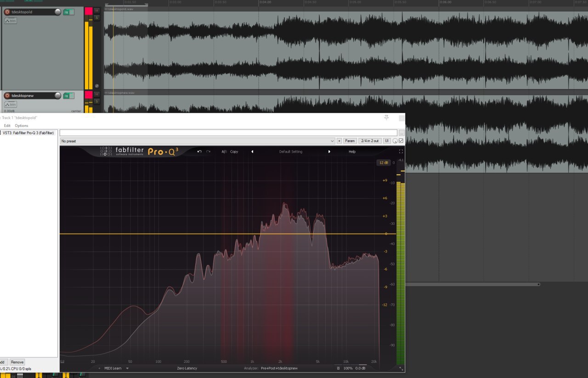
Task: Enable MIDI Learn in Pro-Q 3
Action: [113, 368]
